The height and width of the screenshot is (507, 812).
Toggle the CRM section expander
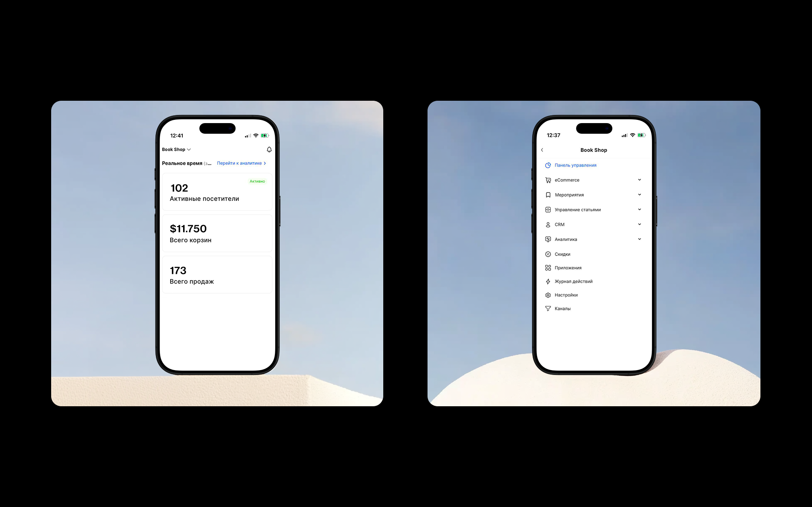[639, 224]
